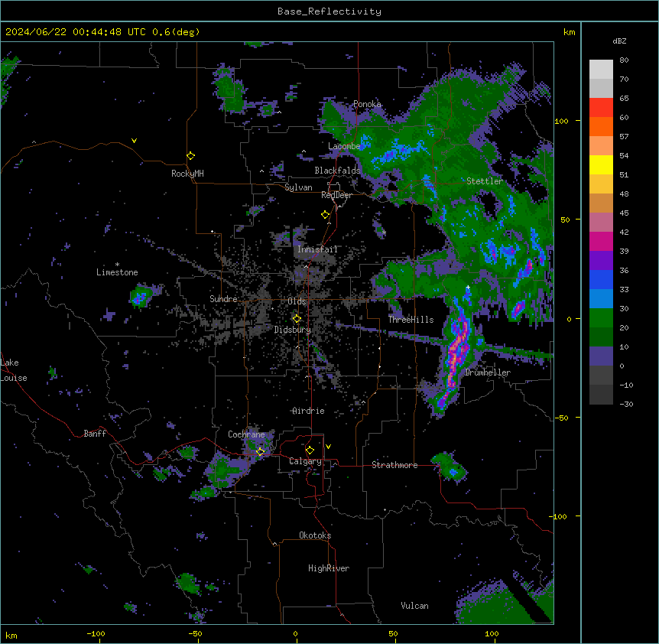Click the -100 label on the horizontal axis
The image size is (659, 644).
point(96,633)
